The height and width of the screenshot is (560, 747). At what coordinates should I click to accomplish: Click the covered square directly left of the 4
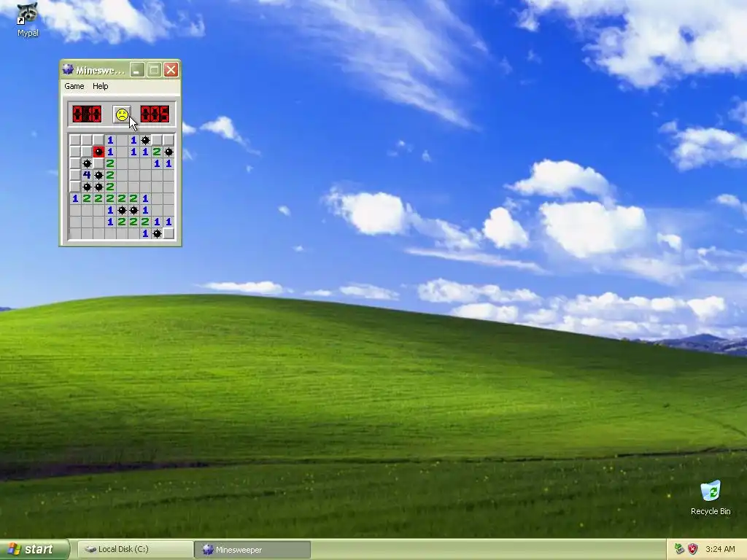(x=75, y=175)
